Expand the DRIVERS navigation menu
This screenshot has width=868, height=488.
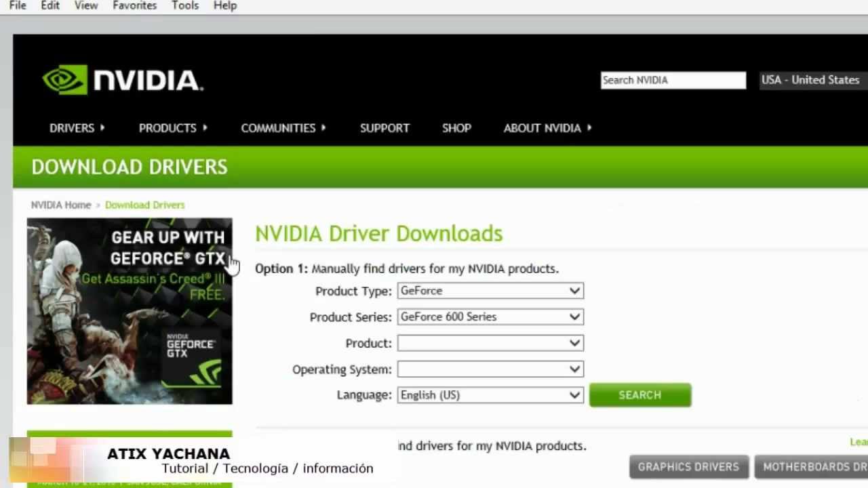[77, 128]
